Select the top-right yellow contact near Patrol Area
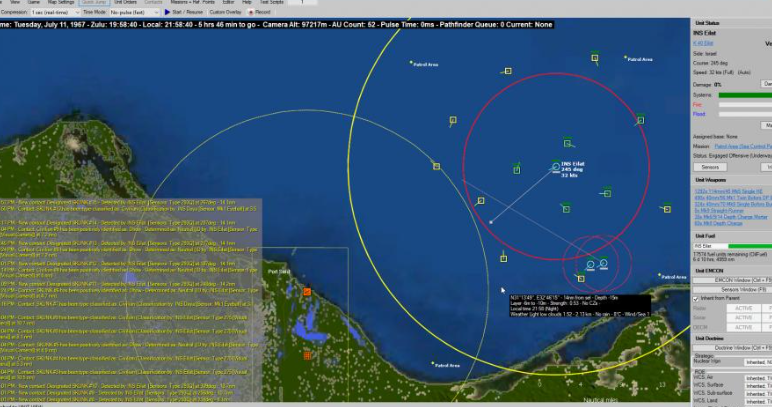 [595, 58]
